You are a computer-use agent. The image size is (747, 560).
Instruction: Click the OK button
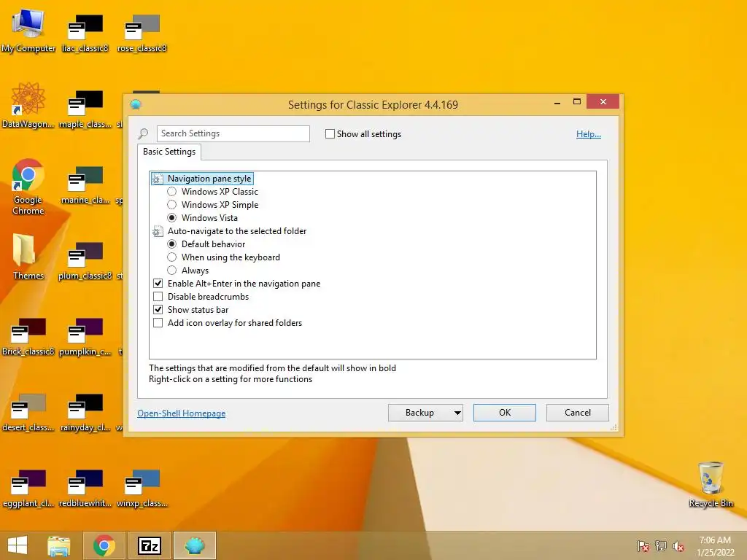pos(505,413)
